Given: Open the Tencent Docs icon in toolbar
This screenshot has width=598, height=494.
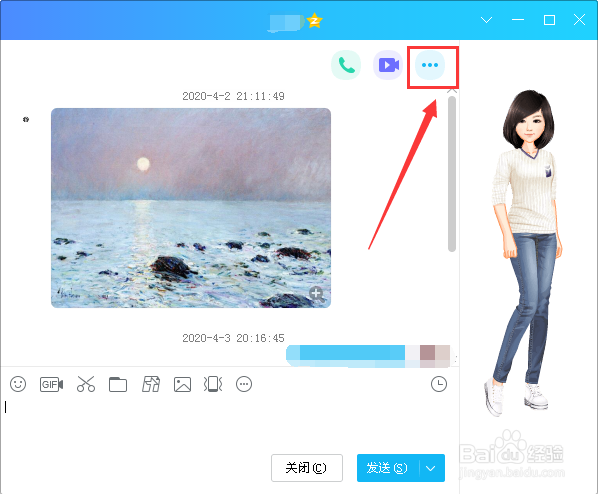Looking at the screenshot, I should (151, 384).
